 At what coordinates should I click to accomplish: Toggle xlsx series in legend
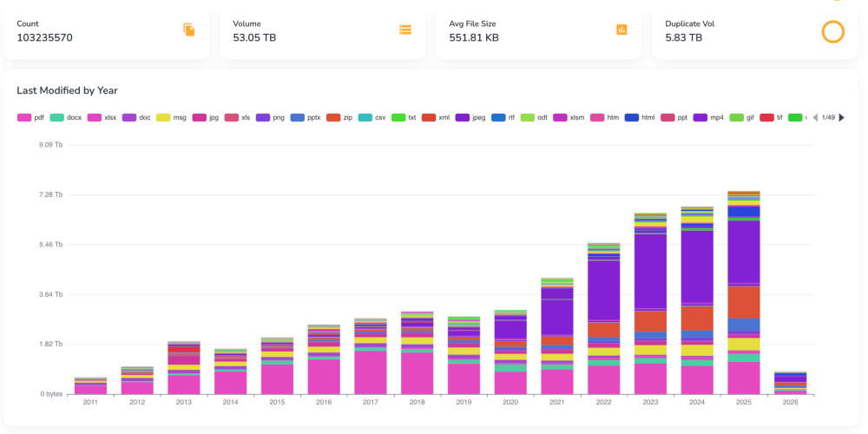102,117
